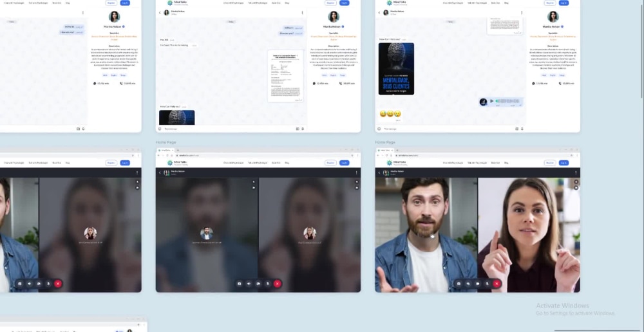Go back from the fully blurred video call
This screenshot has height=332, width=644.
(x=160, y=173)
